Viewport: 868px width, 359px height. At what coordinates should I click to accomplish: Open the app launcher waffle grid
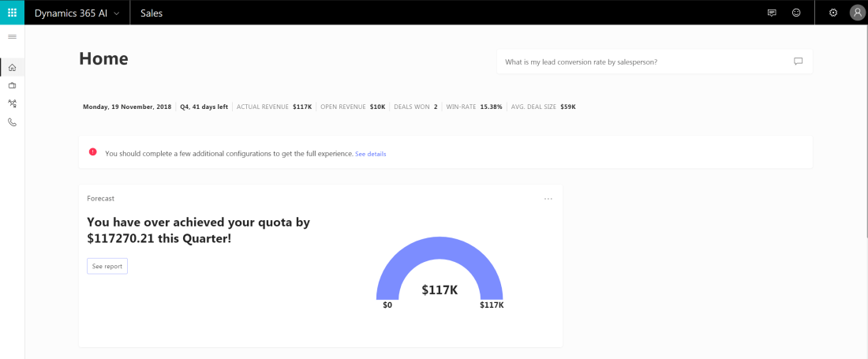(12, 13)
